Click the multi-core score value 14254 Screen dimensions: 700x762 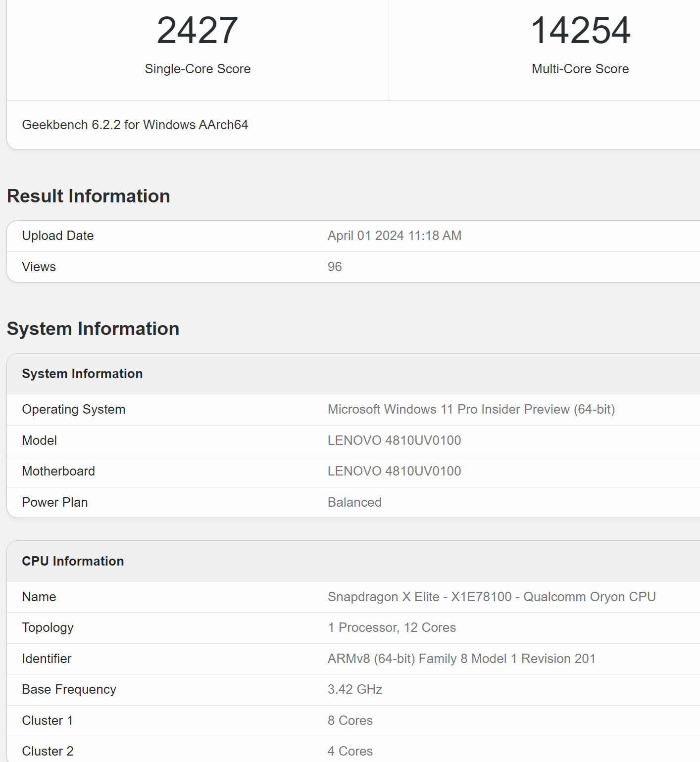pos(580,31)
